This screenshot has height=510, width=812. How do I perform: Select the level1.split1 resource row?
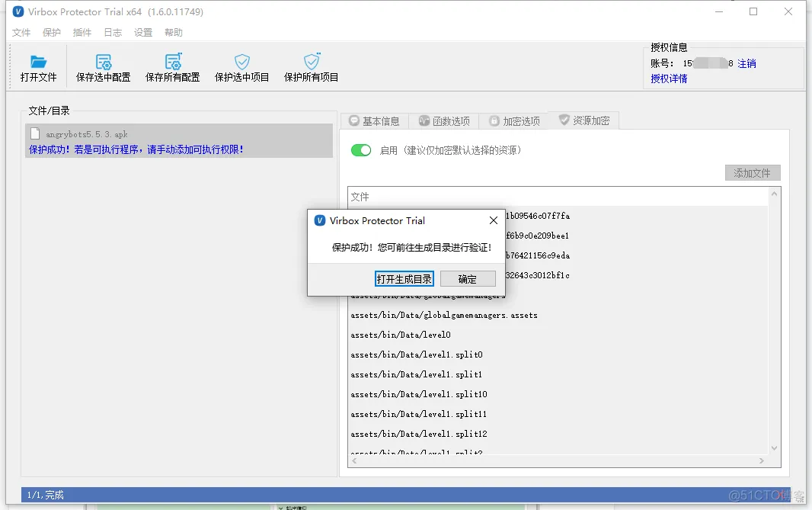pos(558,374)
